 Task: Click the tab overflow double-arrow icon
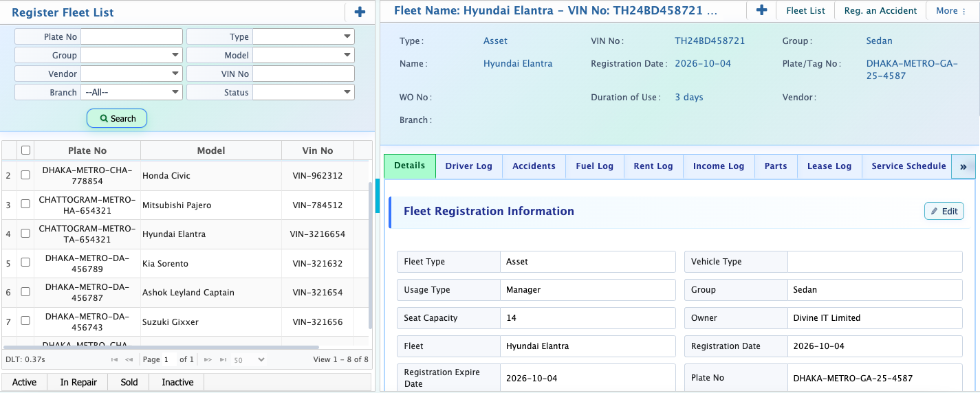click(x=963, y=166)
